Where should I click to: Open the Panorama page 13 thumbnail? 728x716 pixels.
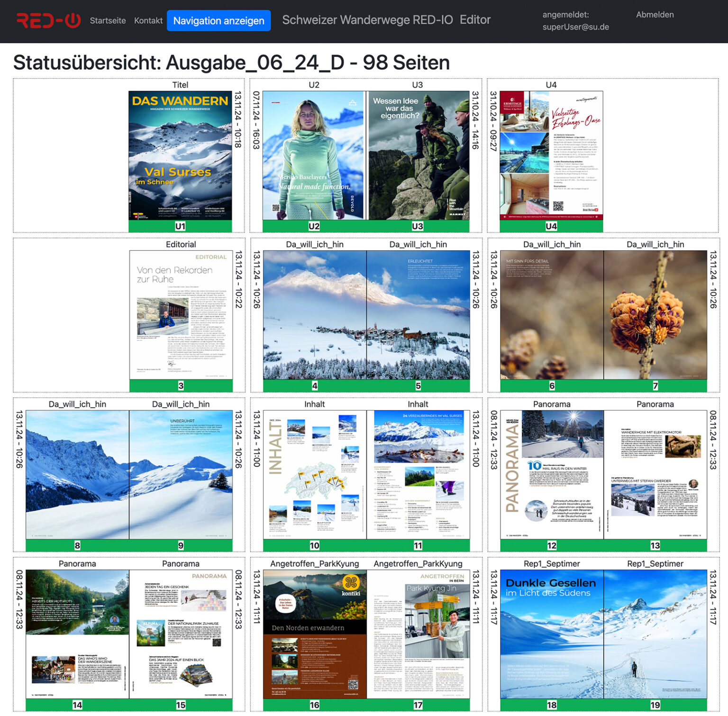tap(655, 475)
